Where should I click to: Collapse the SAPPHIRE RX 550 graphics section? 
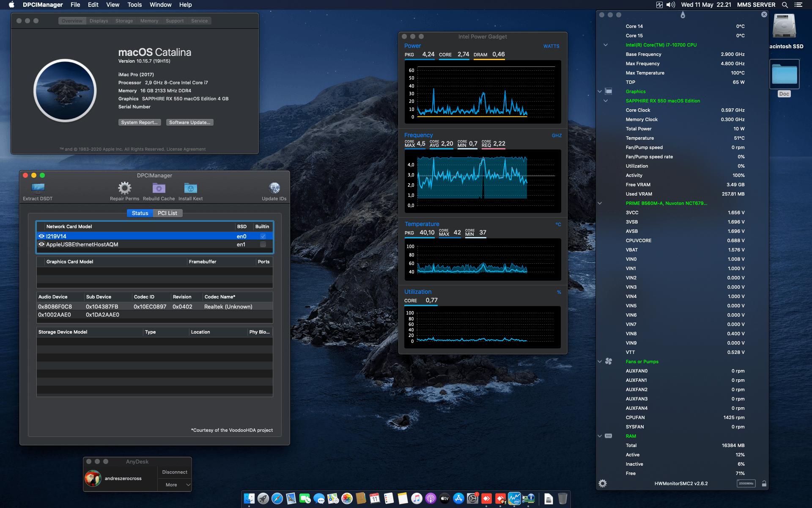[x=606, y=100]
